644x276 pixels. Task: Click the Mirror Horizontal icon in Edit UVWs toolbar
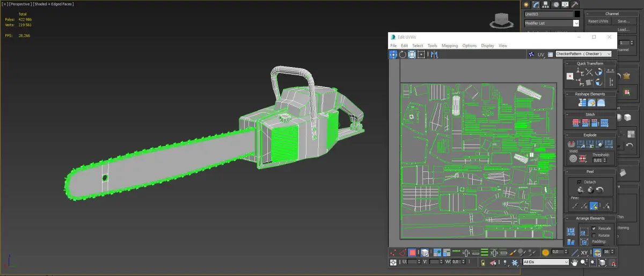(x=434, y=54)
